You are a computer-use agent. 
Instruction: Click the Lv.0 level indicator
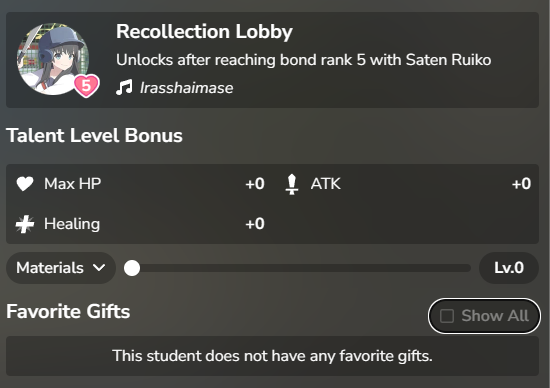(x=509, y=268)
